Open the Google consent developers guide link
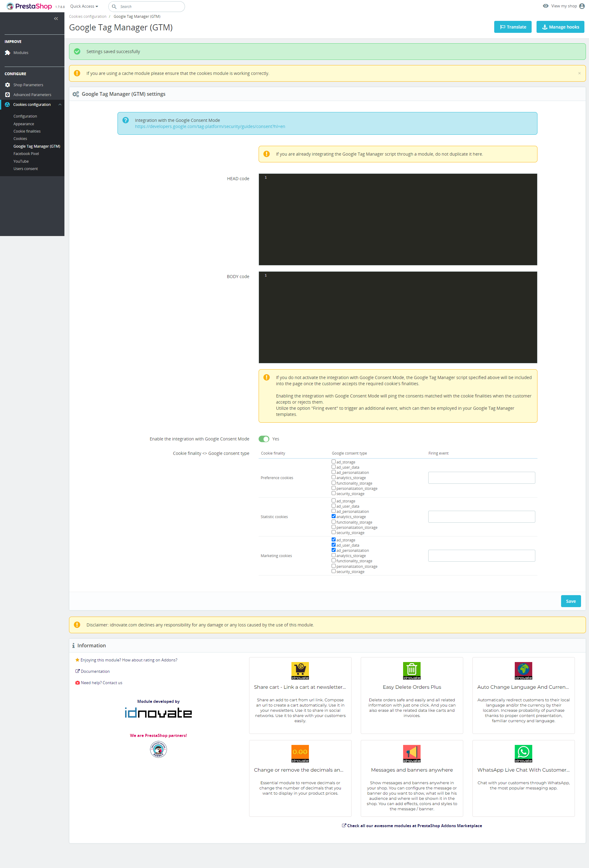This screenshot has height=868, width=589. pyautogui.click(x=210, y=127)
